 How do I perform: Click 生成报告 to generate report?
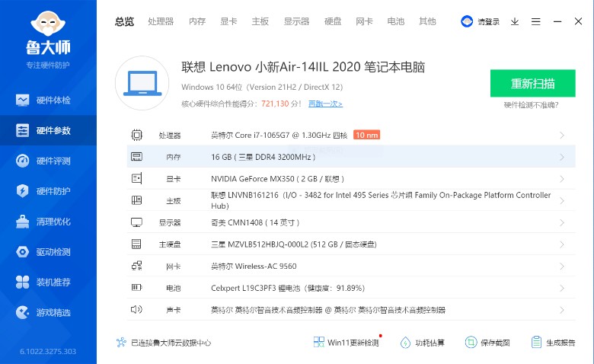[553, 343]
